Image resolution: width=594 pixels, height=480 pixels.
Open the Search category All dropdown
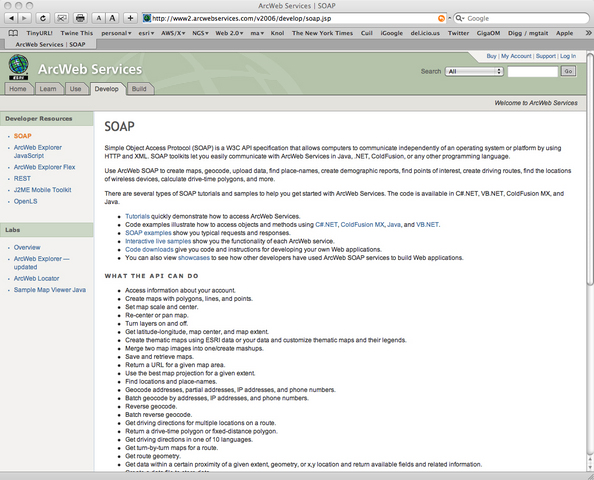pyautogui.click(x=474, y=71)
